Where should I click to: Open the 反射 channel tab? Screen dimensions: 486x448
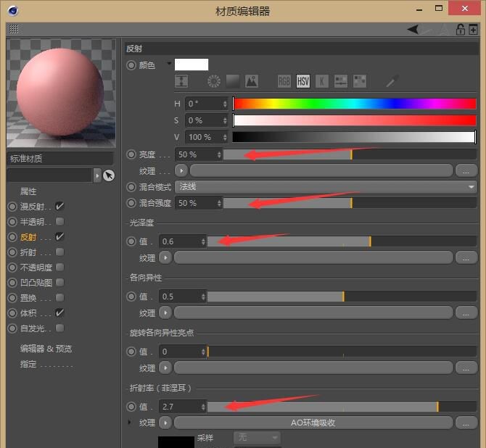coord(28,237)
